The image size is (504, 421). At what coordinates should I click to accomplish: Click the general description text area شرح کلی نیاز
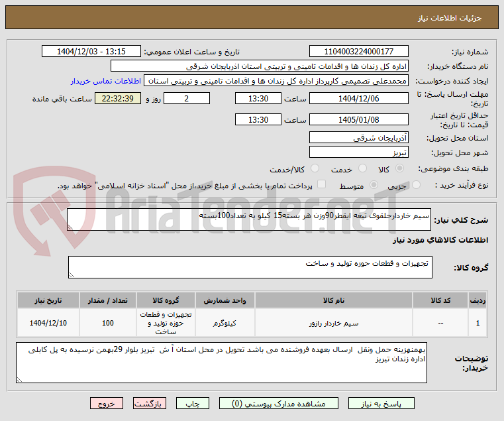[x=249, y=219]
